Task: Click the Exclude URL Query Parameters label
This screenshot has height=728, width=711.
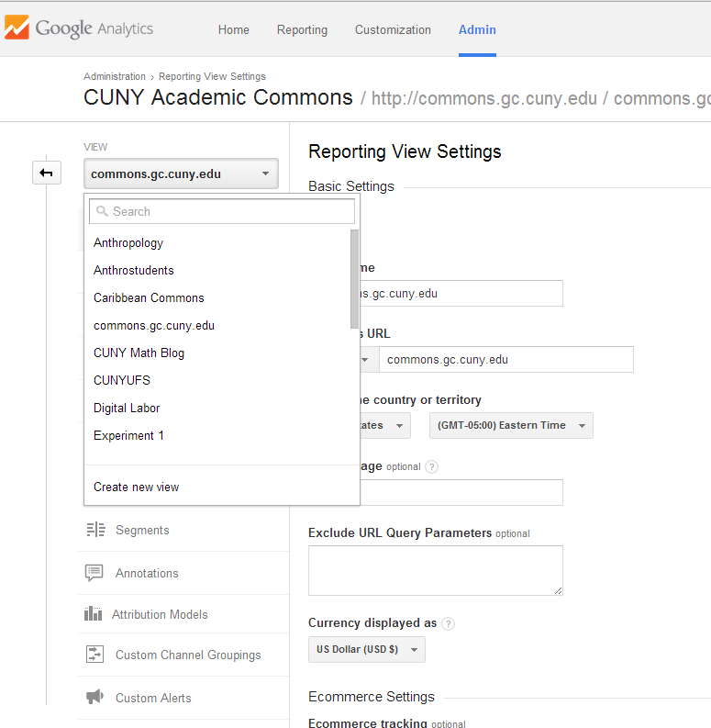Action: click(400, 533)
